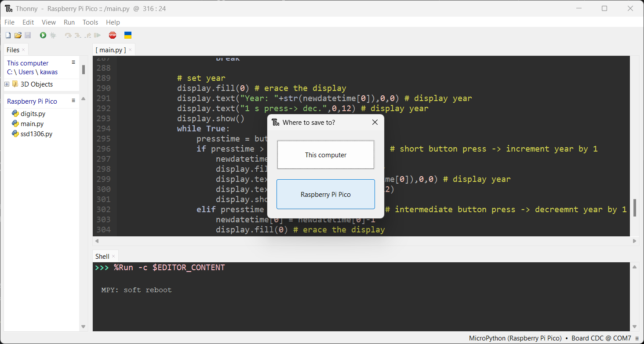
Task: Close the Shell panel tab
Action: click(x=113, y=257)
